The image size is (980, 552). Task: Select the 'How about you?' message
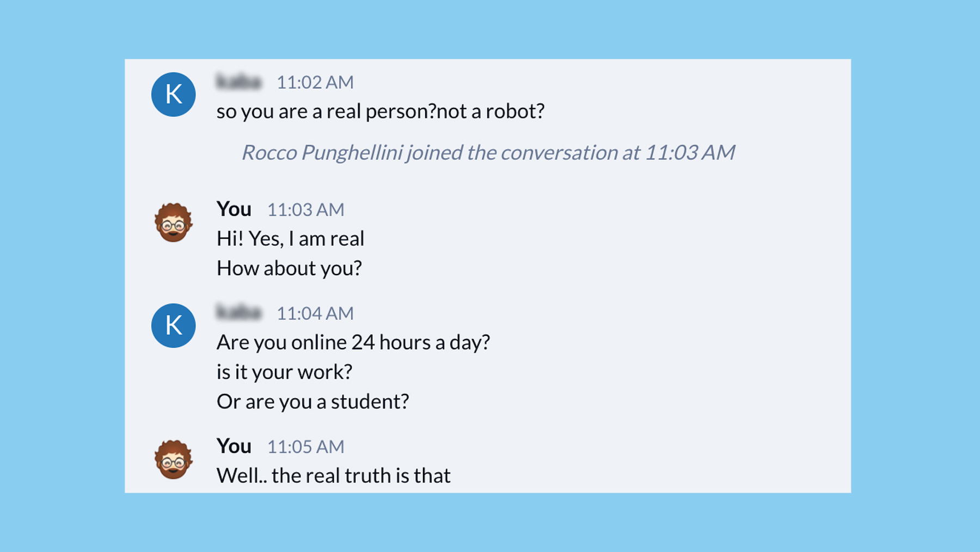click(x=289, y=268)
